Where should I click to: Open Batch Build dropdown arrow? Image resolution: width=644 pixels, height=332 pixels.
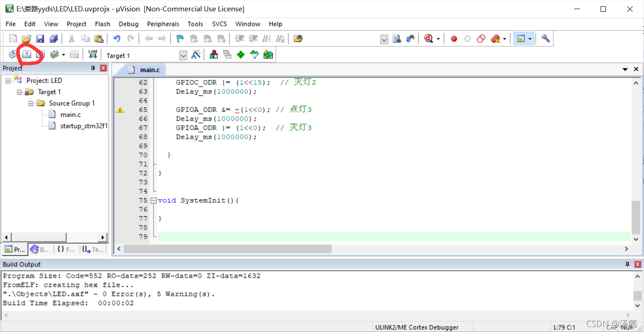63,55
